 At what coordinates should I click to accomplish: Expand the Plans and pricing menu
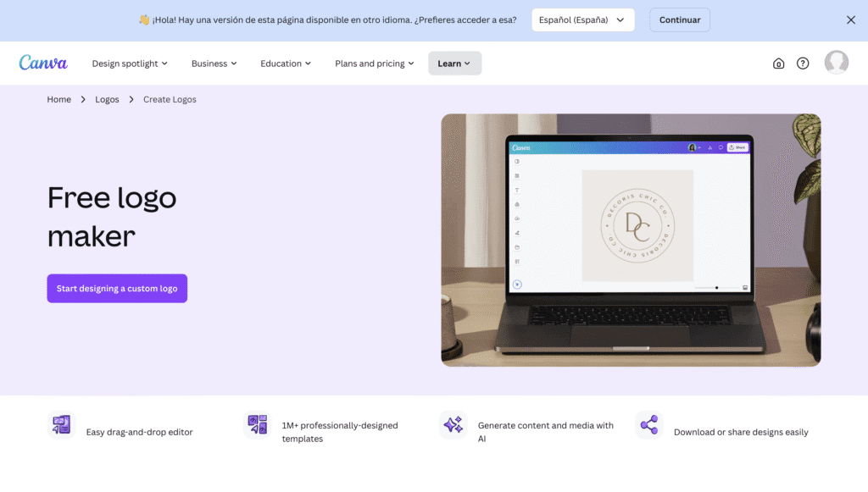point(375,64)
